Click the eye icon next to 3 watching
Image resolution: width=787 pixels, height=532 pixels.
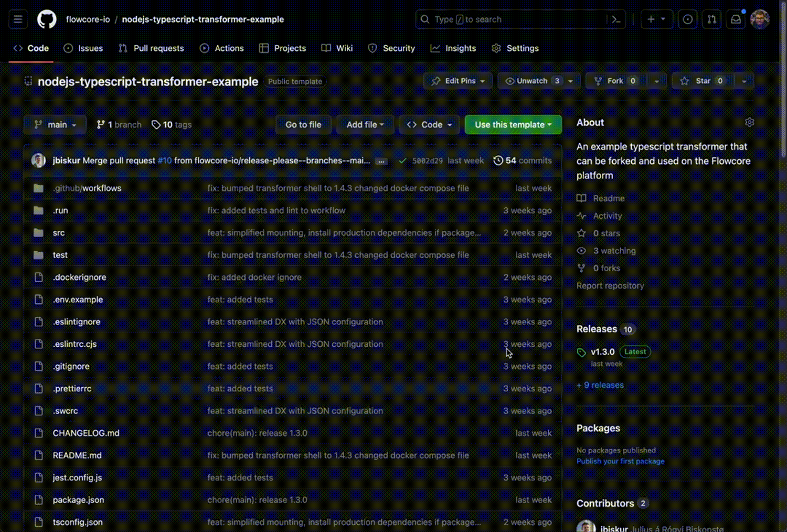(581, 251)
